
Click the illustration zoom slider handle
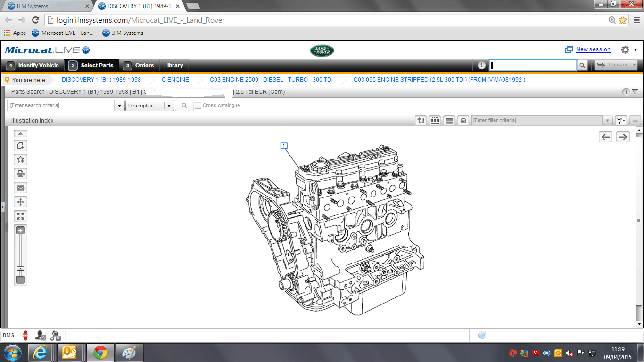pos(20,268)
